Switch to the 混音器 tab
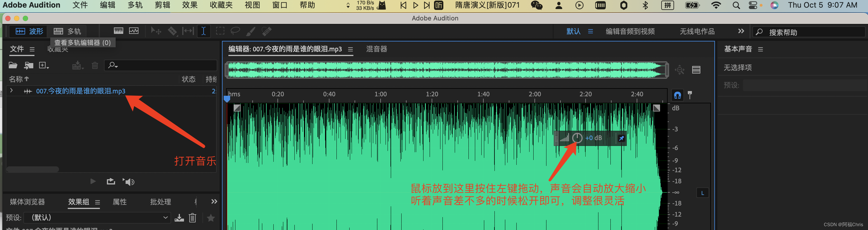This screenshot has width=868, height=230. [x=376, y=49]
